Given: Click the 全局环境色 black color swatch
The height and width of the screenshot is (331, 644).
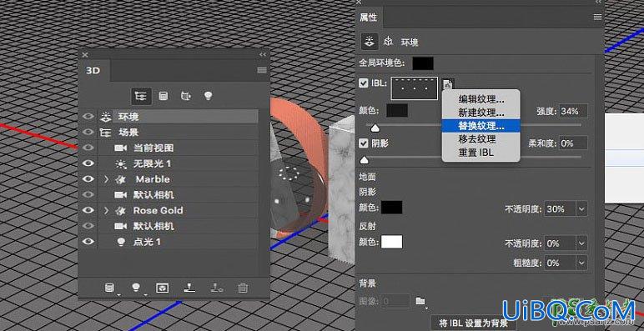Looking at the screenshot, I should [x=423, y=63].
